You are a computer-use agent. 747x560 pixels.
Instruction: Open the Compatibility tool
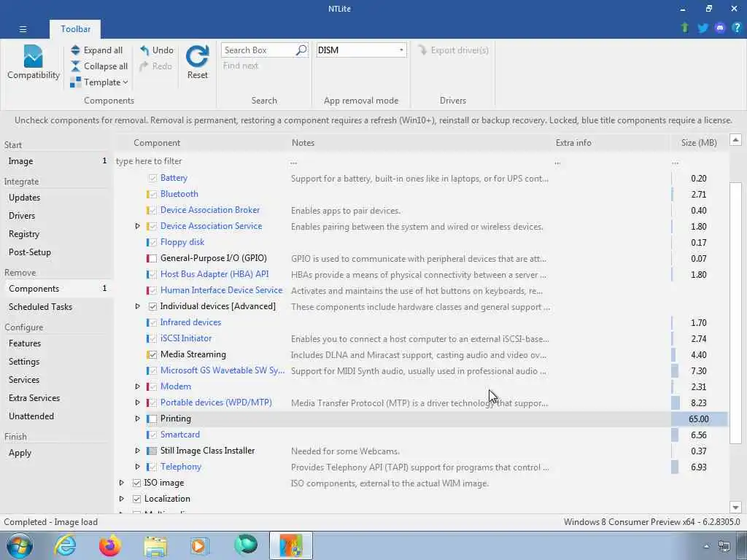tap(34, 62)
